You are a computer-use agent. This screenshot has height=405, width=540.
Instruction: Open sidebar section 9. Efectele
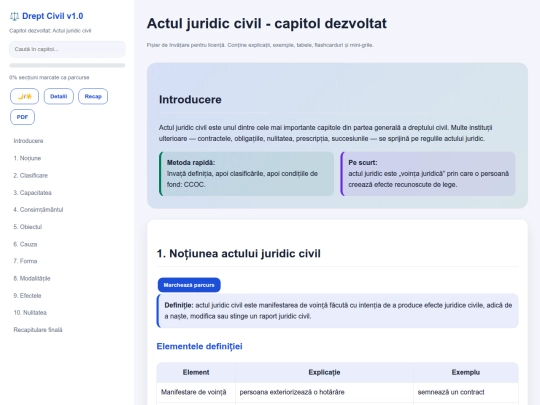tap(27, 295)
